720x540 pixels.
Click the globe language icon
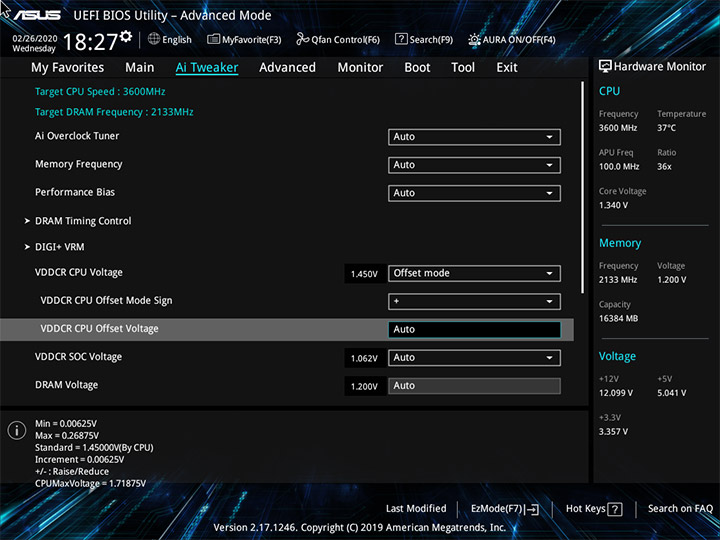154,39
